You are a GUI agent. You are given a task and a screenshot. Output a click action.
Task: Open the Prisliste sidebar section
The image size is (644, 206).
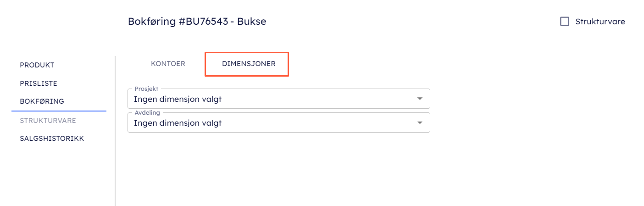point(39,84)
